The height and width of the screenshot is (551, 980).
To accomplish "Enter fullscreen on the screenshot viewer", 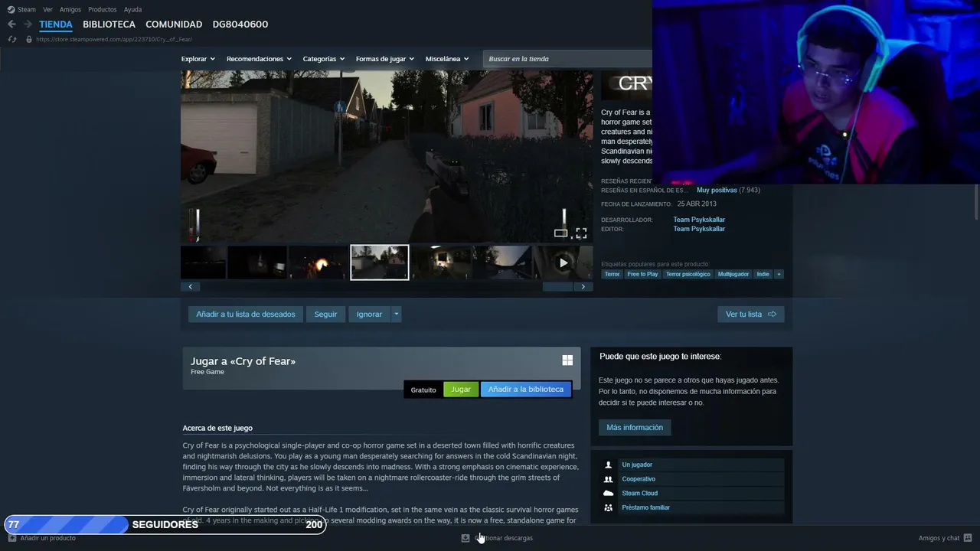I will (581, 233).
